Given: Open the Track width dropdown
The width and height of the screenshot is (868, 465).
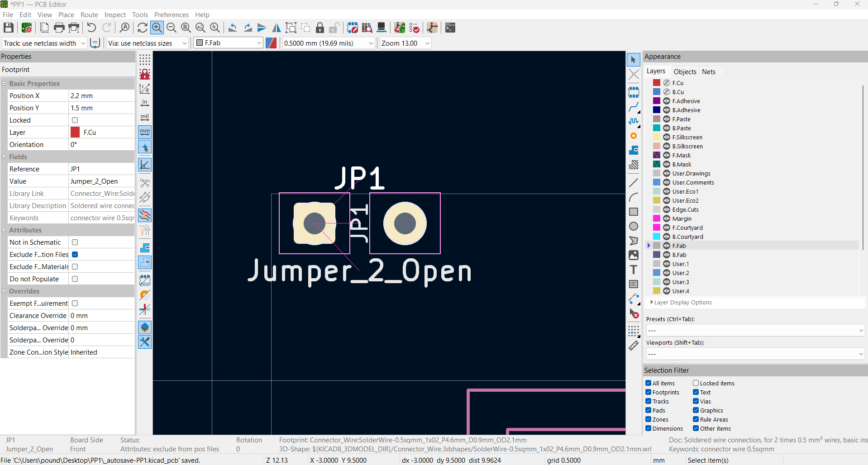Looking at the screenshot, I should (x=44, y=43).
